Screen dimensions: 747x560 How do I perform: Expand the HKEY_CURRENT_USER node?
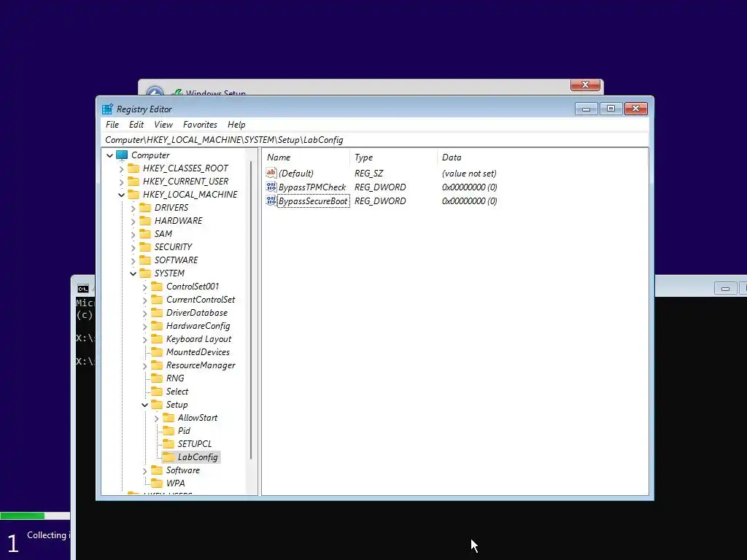pos(122,182)
